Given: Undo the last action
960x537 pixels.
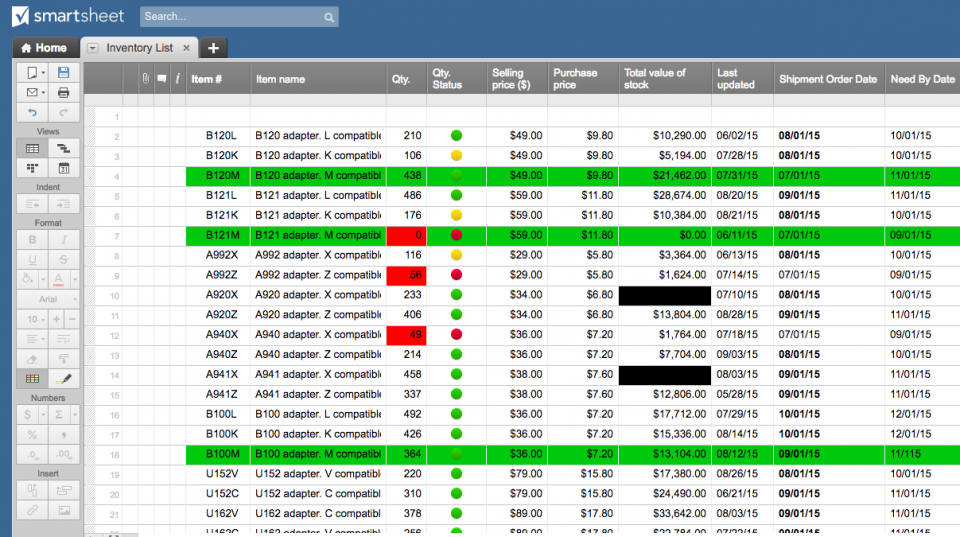Looking at the screenshot, I should (x=32, y=113).
